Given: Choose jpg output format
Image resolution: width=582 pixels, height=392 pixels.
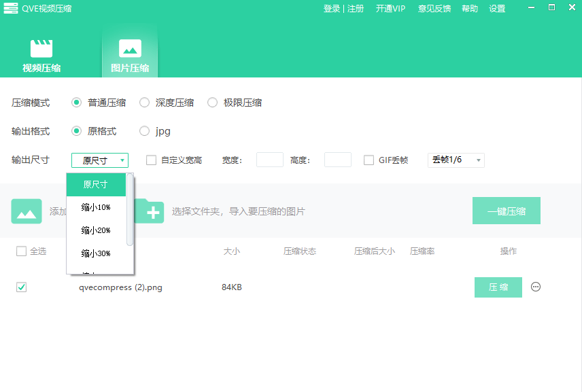Looking at the screenshot, I should [x=145, y=131].
